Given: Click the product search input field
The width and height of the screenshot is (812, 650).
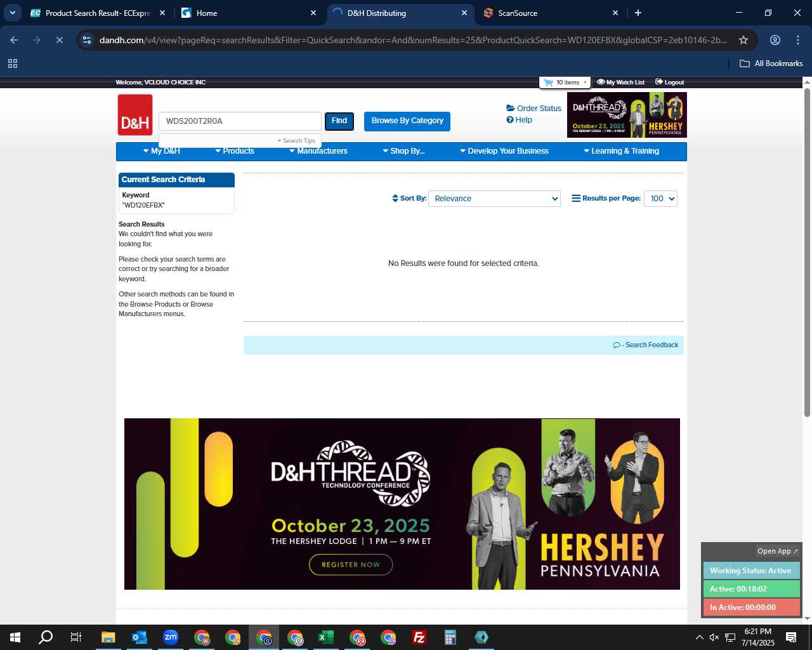Looking at the screenshot, I should (240, 121).
